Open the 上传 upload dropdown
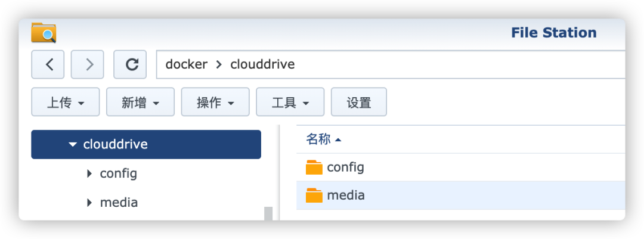Image resolution: width=644 pixels, height=239 pixels. click(x=66, y=102)
